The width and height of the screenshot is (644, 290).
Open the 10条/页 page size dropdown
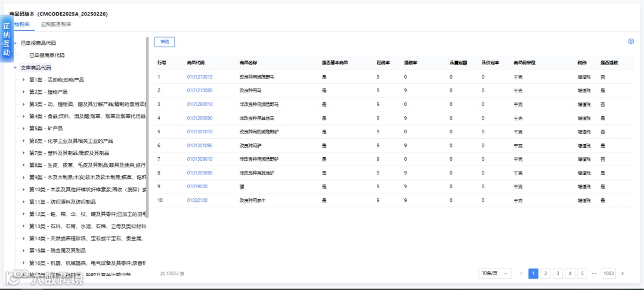click(x=496, y=273)
